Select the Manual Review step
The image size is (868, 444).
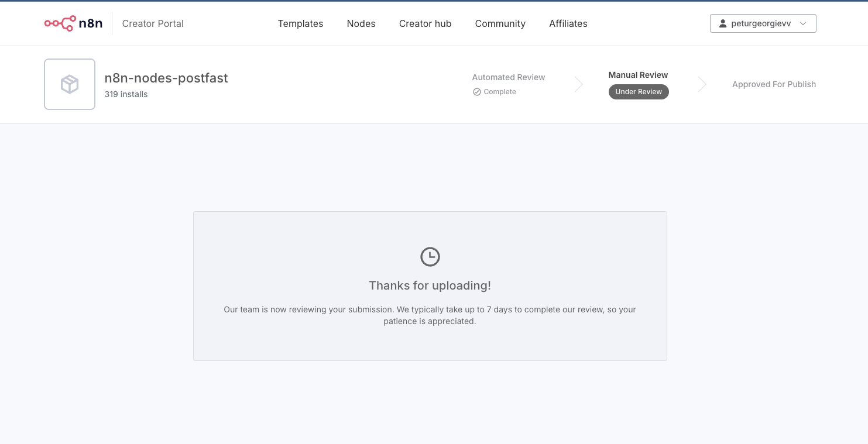638,75
